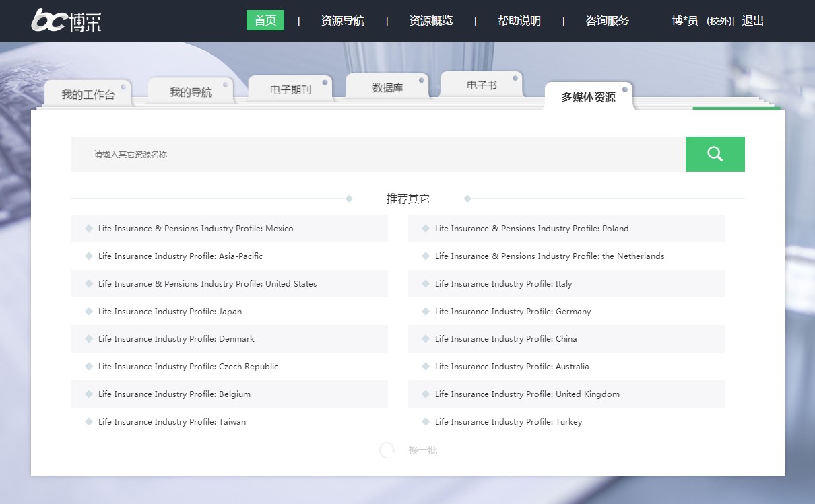Focus the resource name search field
815x504 pixels.
[377, 154]
